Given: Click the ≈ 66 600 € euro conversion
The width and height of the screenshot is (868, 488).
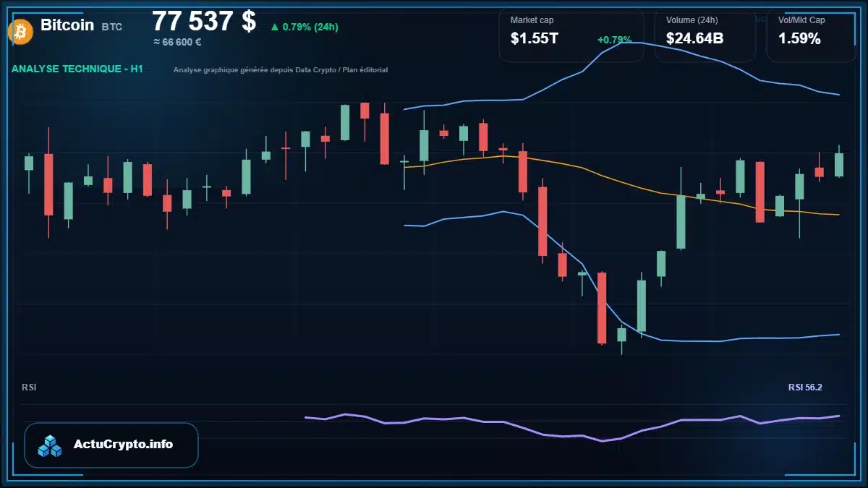Looking at the screenshot, I should [177, 42].
